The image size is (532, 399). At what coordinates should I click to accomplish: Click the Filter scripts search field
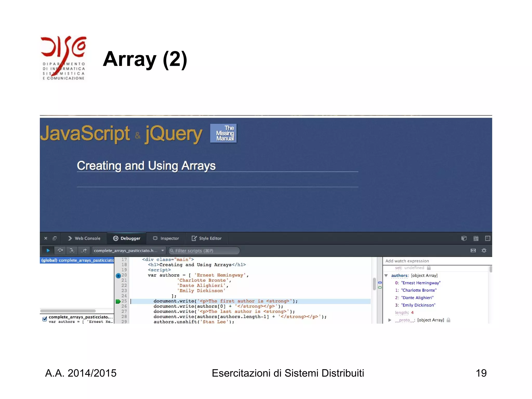pos(204,251)
